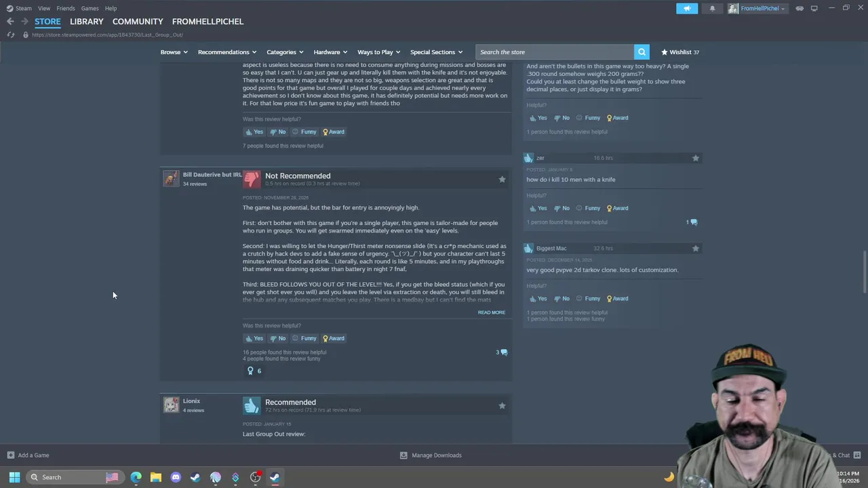Give Award to zer's knife review

(x=618, y=208)
